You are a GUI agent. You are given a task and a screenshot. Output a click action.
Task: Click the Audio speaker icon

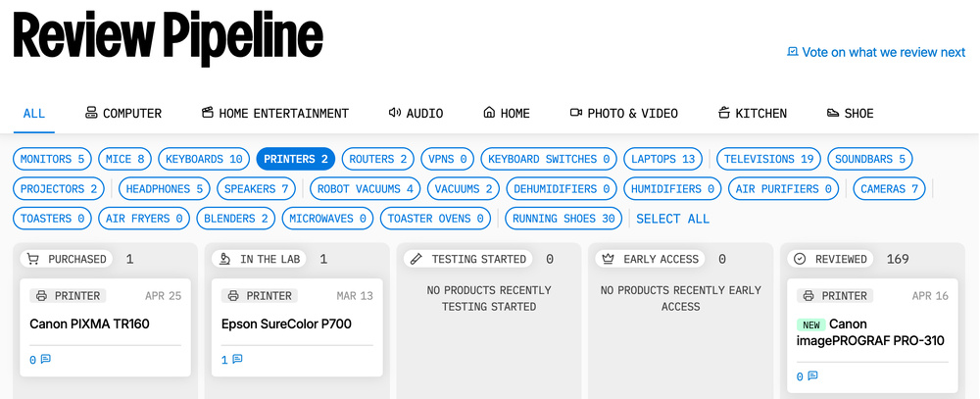click(394, 113)
